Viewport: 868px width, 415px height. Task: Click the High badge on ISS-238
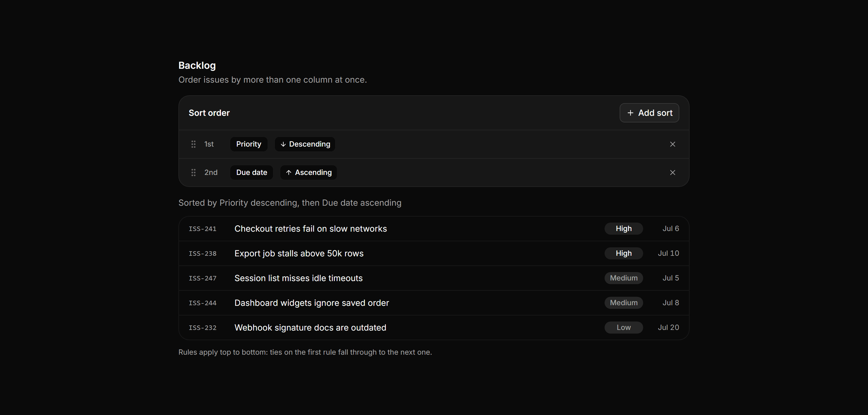coord(624,253)
